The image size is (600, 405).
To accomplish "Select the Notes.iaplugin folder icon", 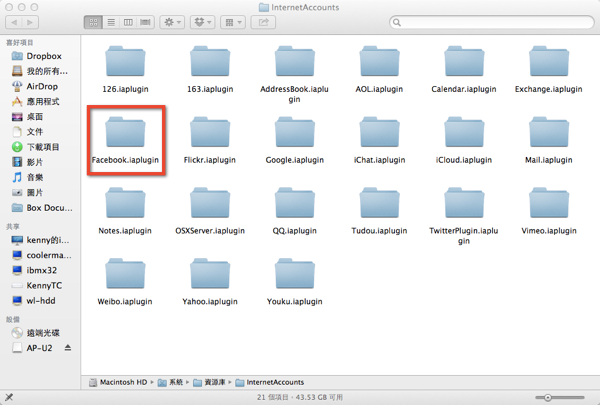I will (x=125, y=203).
